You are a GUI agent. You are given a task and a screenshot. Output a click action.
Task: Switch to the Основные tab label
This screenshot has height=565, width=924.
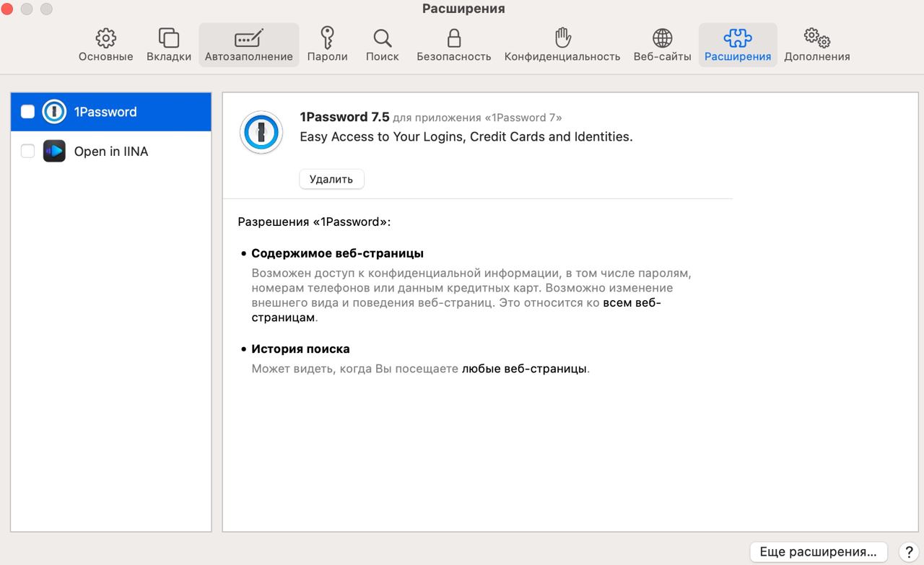pos(105,56)
